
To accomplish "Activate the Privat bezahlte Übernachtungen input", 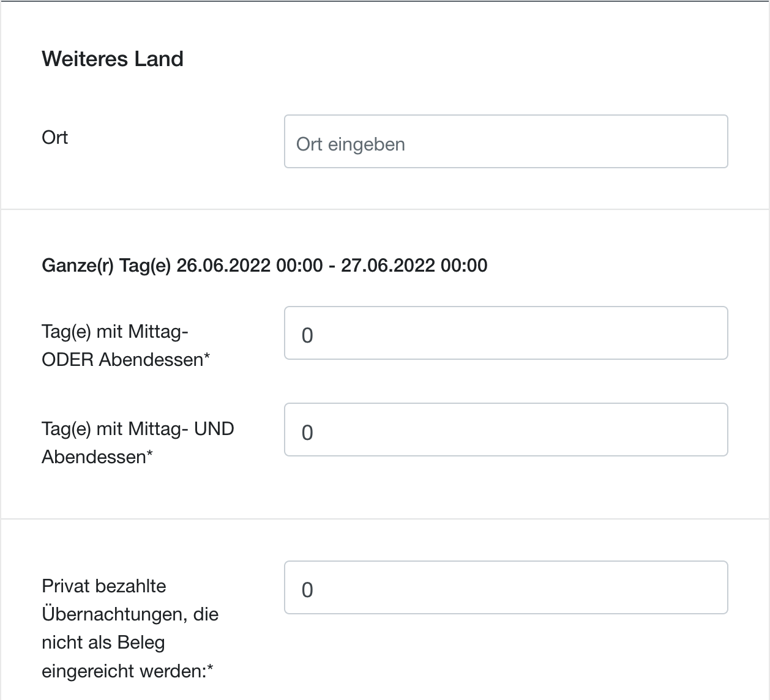I will [x=506, y=587].
